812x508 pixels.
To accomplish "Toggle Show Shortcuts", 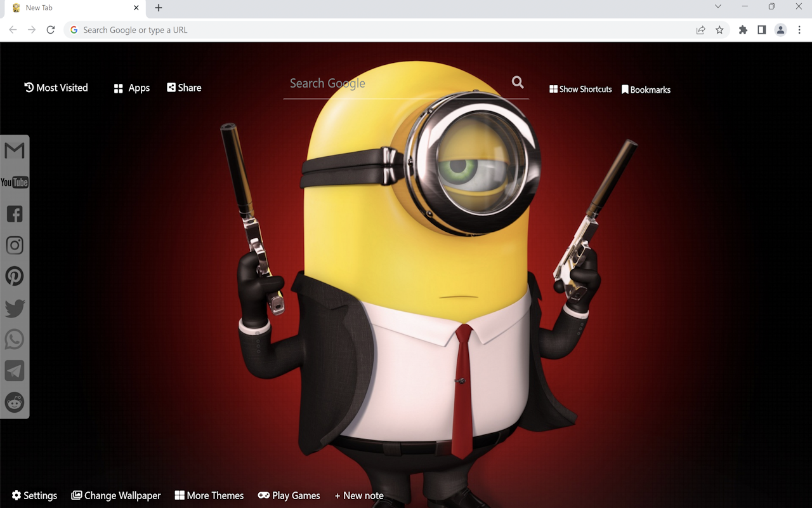I will pos(580,90).
